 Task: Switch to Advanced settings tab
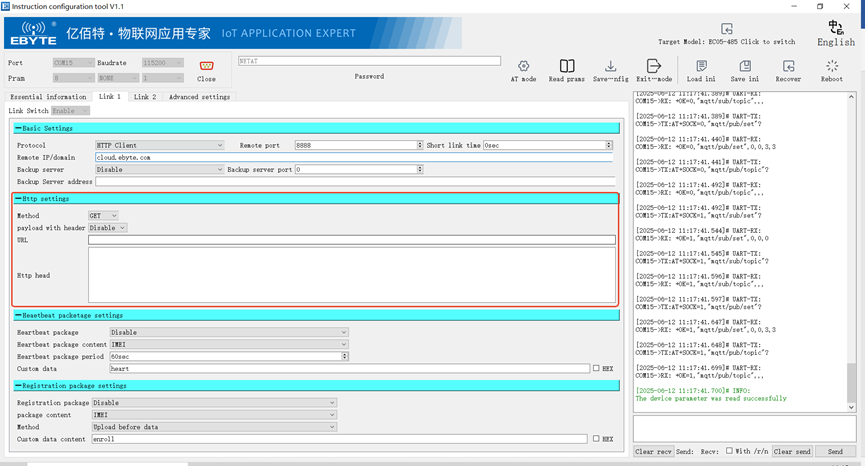(x=199, y=97)
